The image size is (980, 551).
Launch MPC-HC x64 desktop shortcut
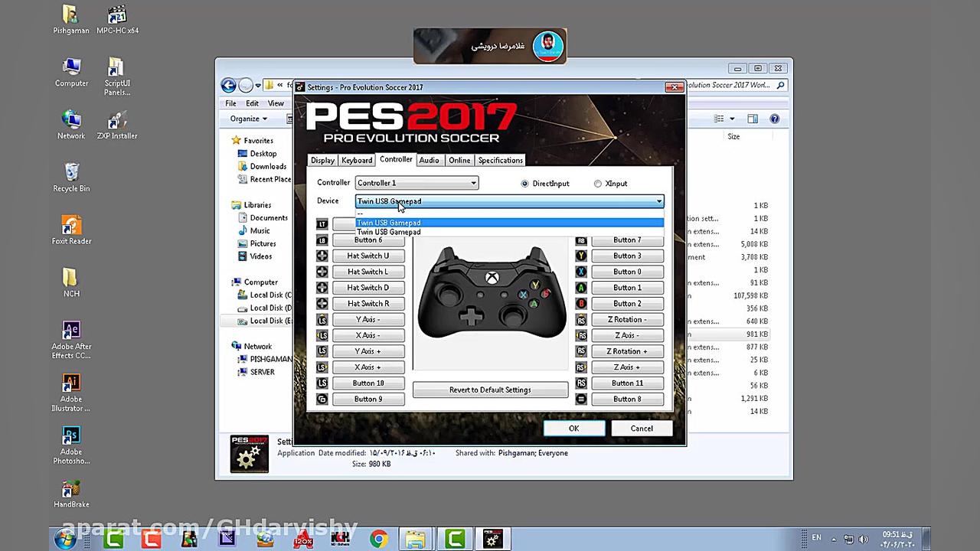coord(117,20)
